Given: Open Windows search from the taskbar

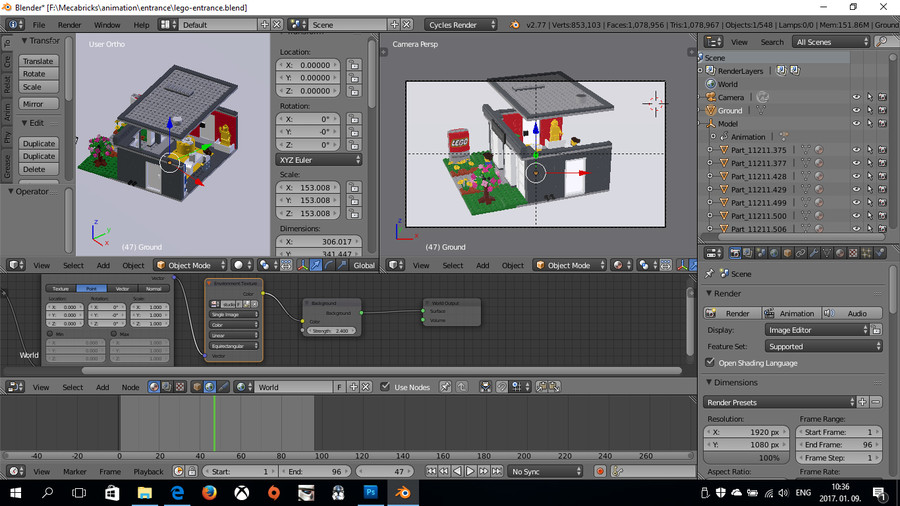Looking at the screenshot, I should (48, 492).
